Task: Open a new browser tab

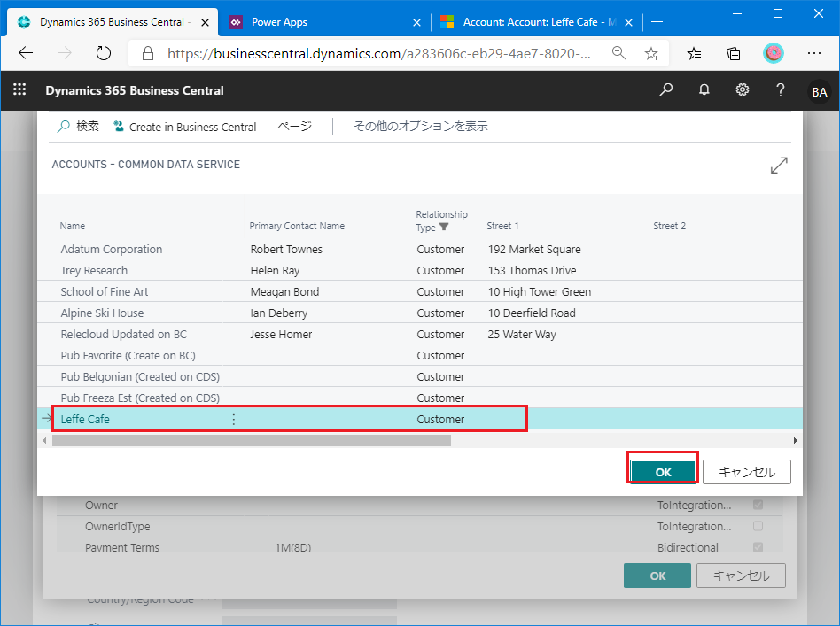Action: (657, 22)
